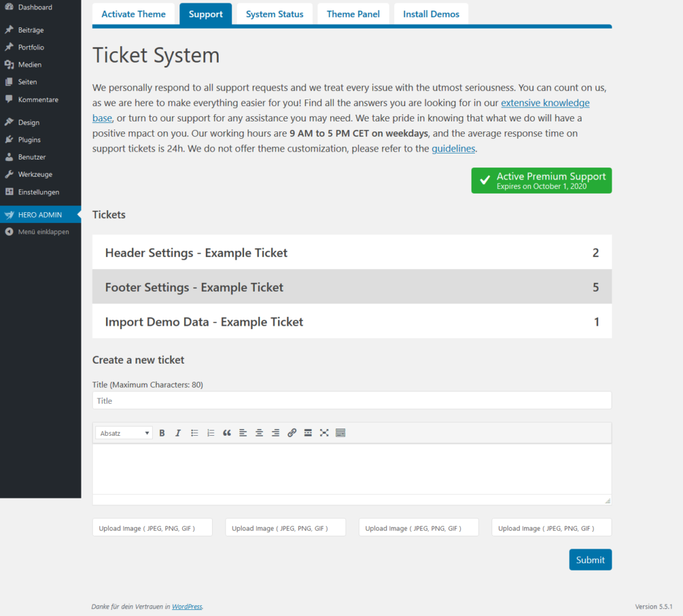The height and width of the screenshot is (616, 683).
Task: Click the Active Premium Support badge
Action: (x=542, y=180)
